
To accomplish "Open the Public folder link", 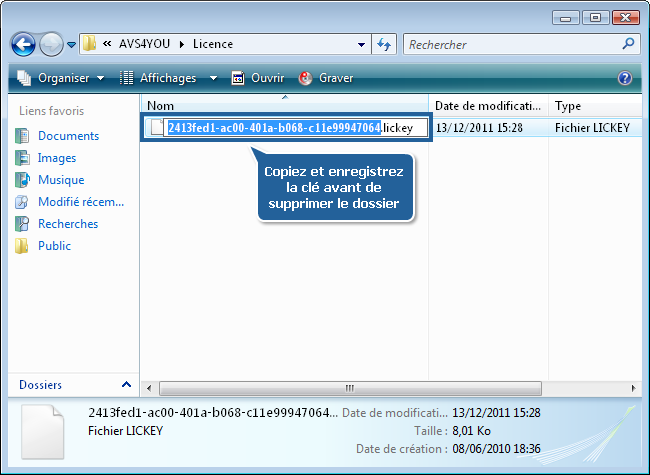I will coord(54,246).
